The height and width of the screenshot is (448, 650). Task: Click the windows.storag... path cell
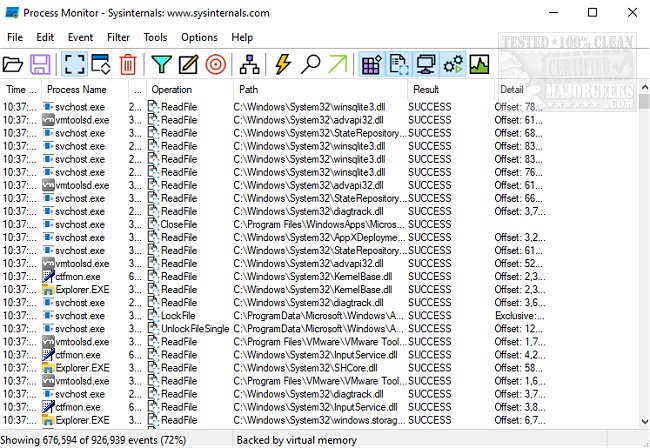click(x=320, y=420)
